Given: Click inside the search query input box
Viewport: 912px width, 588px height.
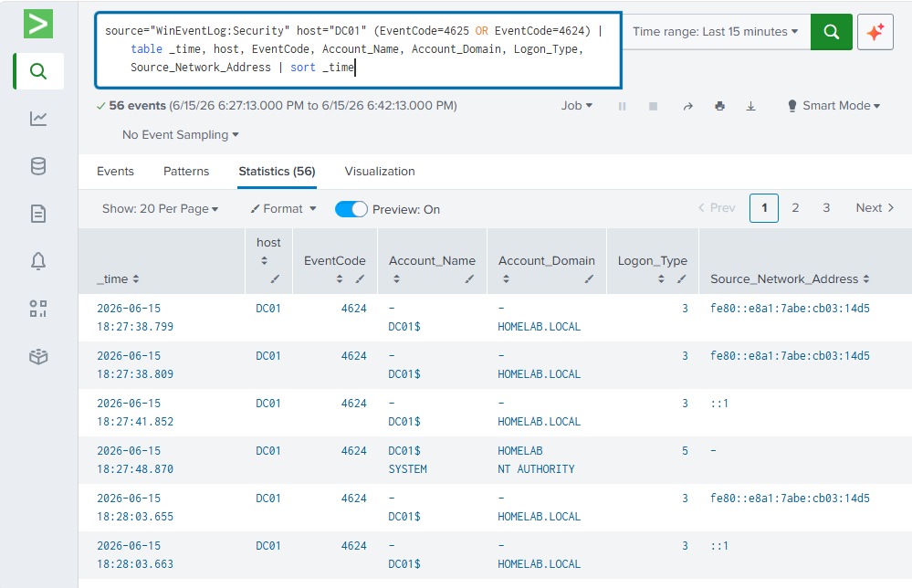Looking at the screenshot, I should pyautogui.click(x=358, y=50).
